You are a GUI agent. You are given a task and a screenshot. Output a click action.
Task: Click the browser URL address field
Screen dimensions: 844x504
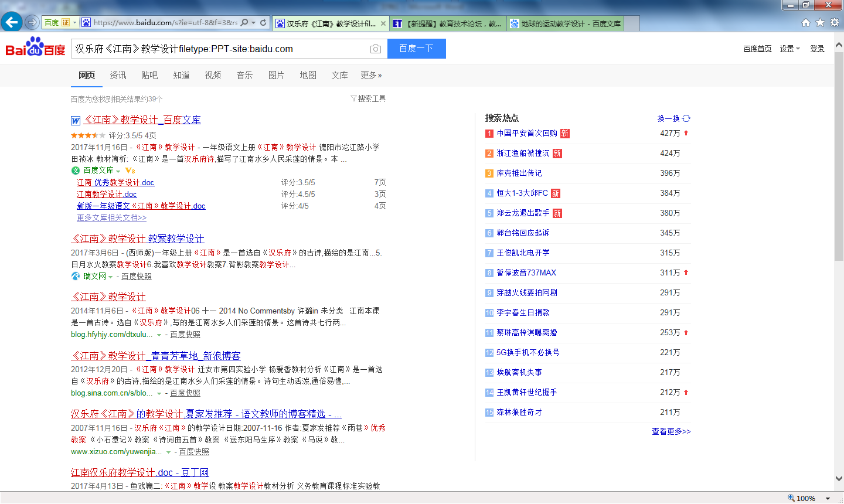click(x=165, y=23)
